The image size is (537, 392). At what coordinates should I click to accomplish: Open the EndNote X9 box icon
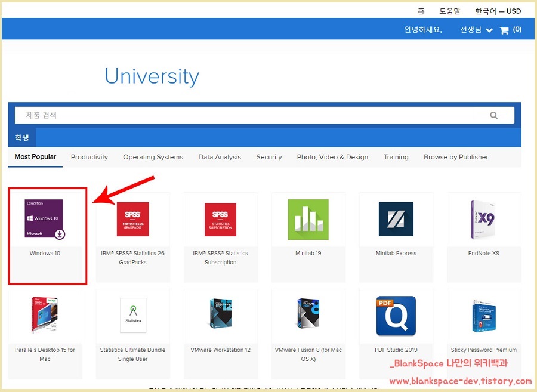483,220
